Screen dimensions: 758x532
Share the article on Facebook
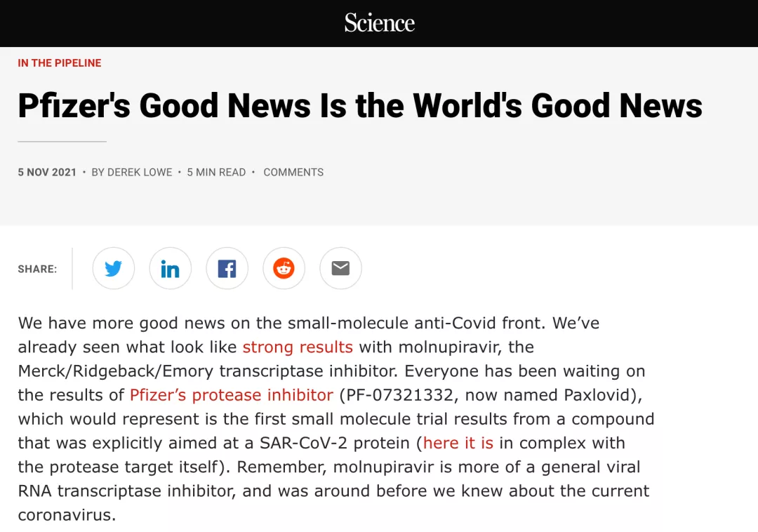227,269
